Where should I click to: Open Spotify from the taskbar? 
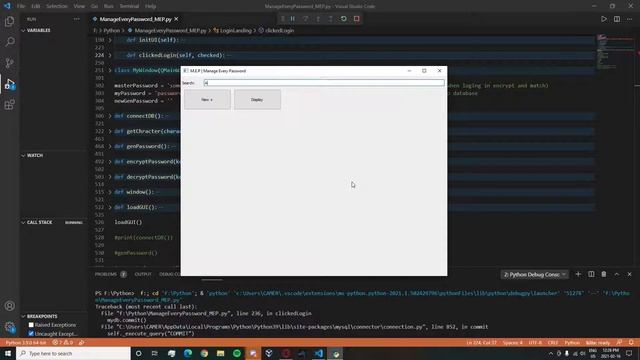pyautogui.click(x=237, y=353)
